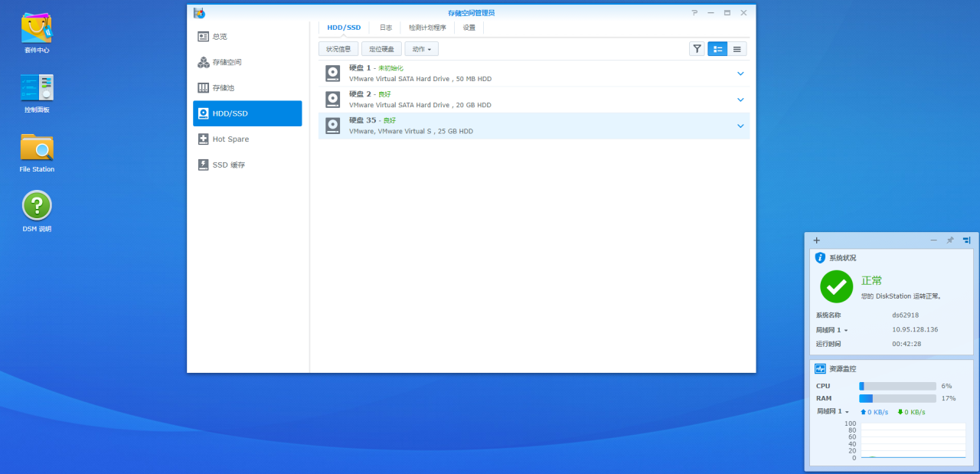Click the RAM usage bar
The width and height of the screenshot is (980, 474).
coord(897,398)
